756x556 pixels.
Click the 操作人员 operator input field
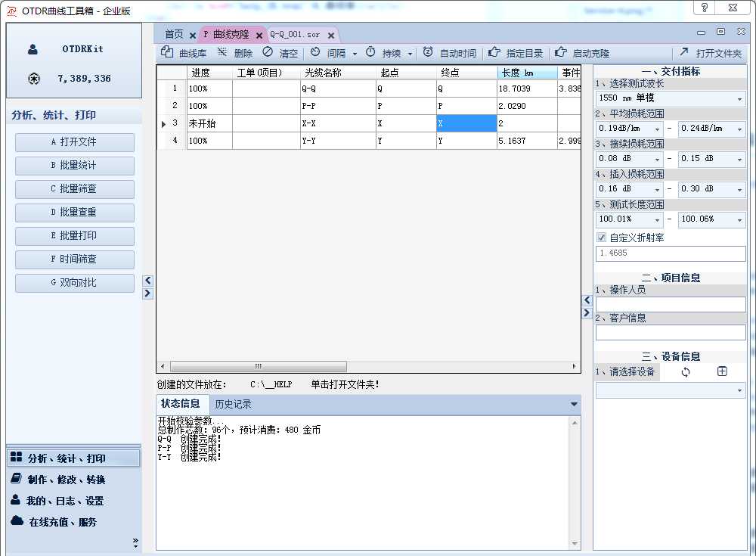670,304
